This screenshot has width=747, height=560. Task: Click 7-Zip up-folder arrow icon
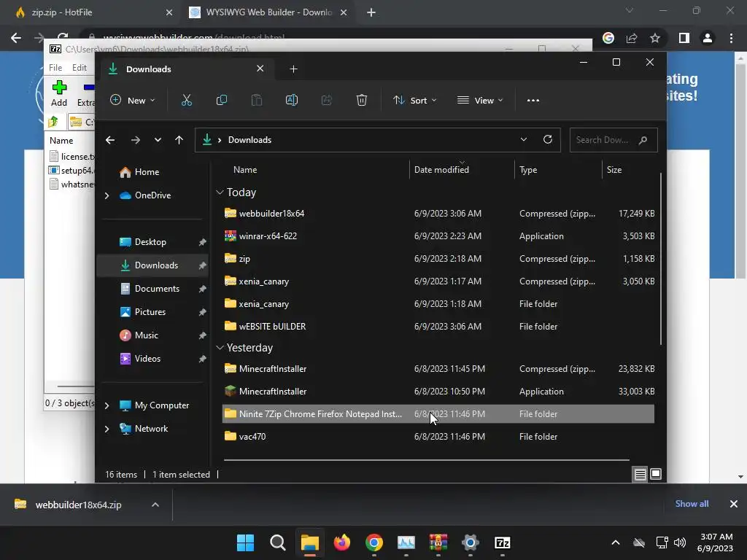tap(53, 122)
